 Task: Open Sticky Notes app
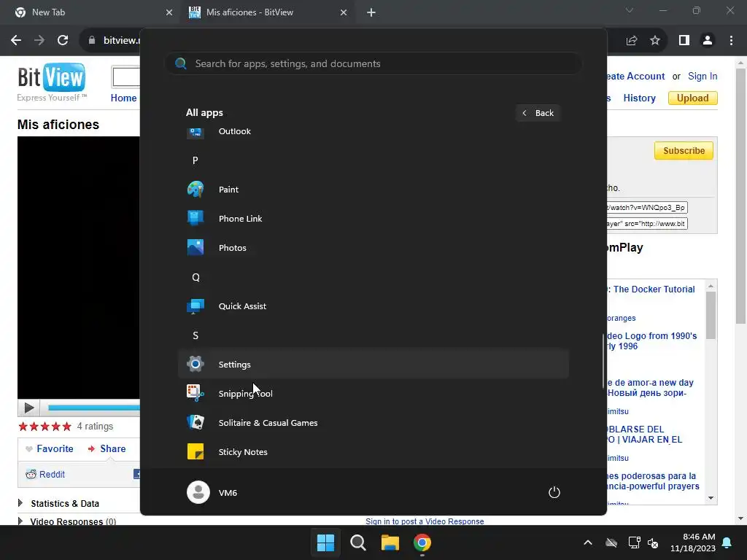(x=373, y=452)
